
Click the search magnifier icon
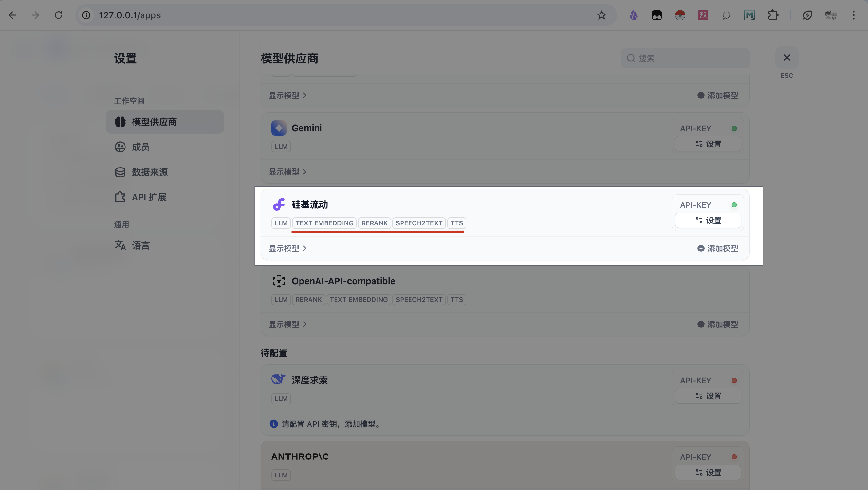(631, 58)
